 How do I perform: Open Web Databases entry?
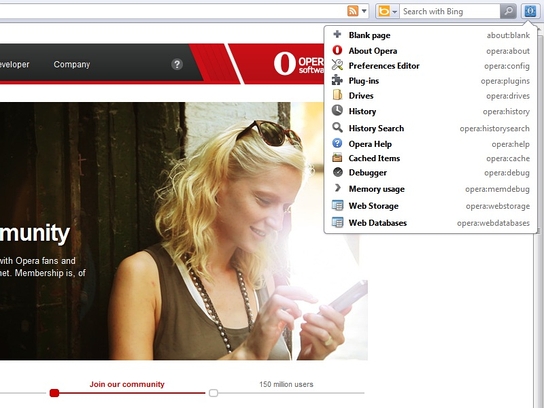click(431, 223)
